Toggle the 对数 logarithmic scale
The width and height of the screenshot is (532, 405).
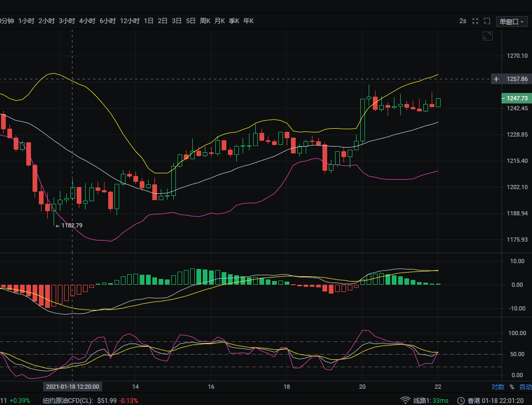(498, 387)
